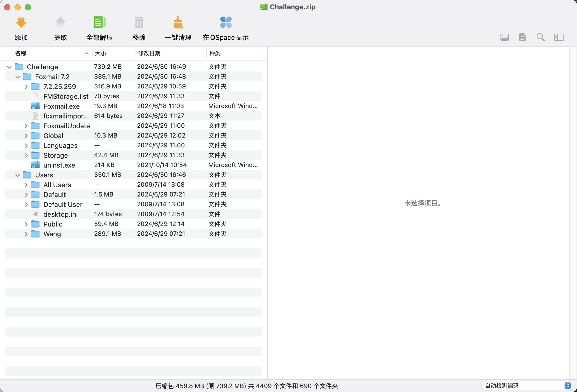
Task: Select the FMStorage.list file icon
Action: [35, 96]
